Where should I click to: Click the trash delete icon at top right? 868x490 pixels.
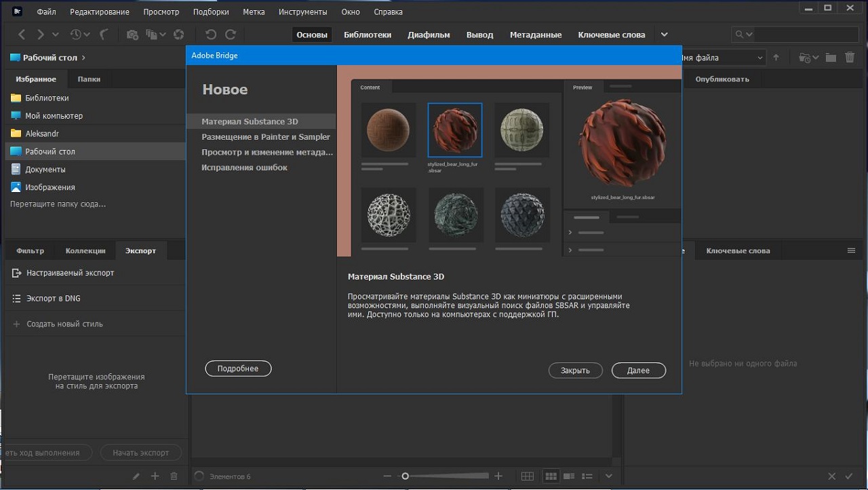tap(850, 58)
